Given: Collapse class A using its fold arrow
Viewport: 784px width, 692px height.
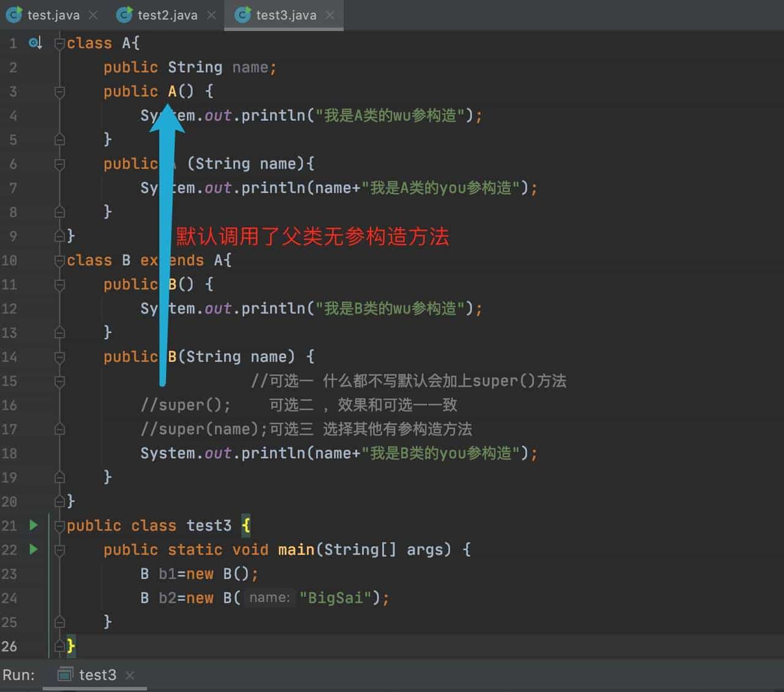Looking at the screenshot, I should (x=59, y=43).
